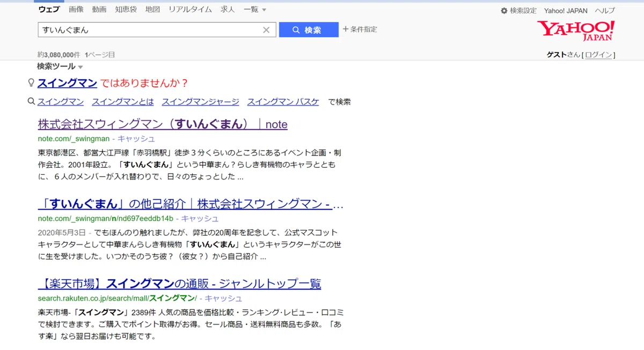644x350 pixels.
Task: Click URL note.com/_swingman/n/nd697eeddb14b
Action: pyautogui.click(x=106, y=219)
